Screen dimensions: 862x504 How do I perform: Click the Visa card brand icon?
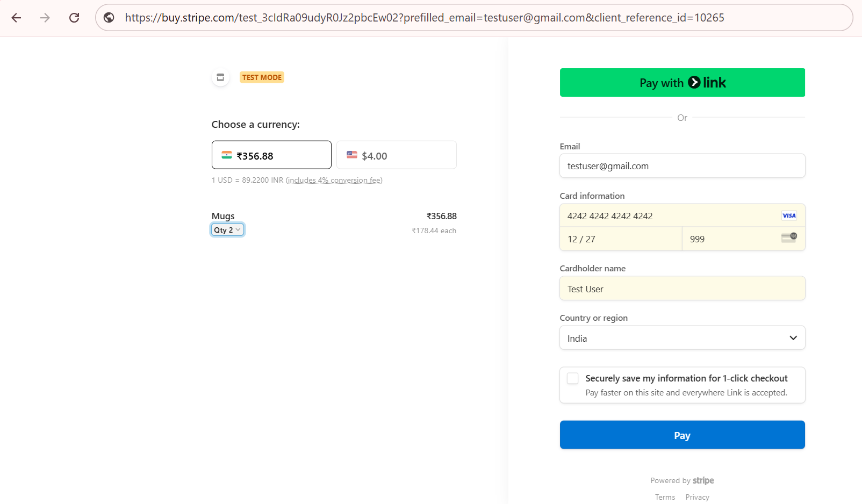[789, 215]
